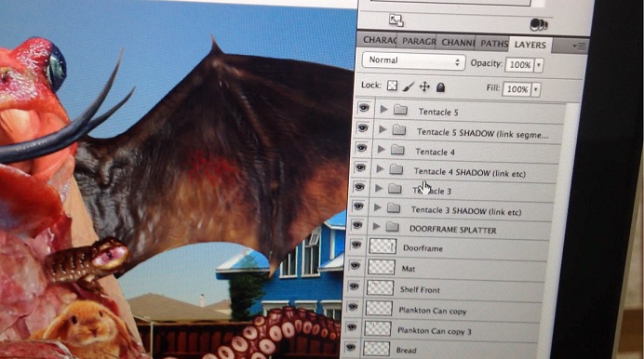Toggle lock image pixels brush icon
Image resolution: width=644 pixels, height=359 pixels.
(408, 86)
